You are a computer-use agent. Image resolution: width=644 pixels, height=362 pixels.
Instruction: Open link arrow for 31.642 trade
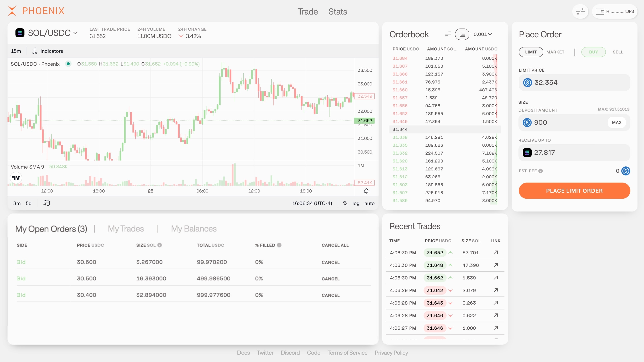pos(495,290)
